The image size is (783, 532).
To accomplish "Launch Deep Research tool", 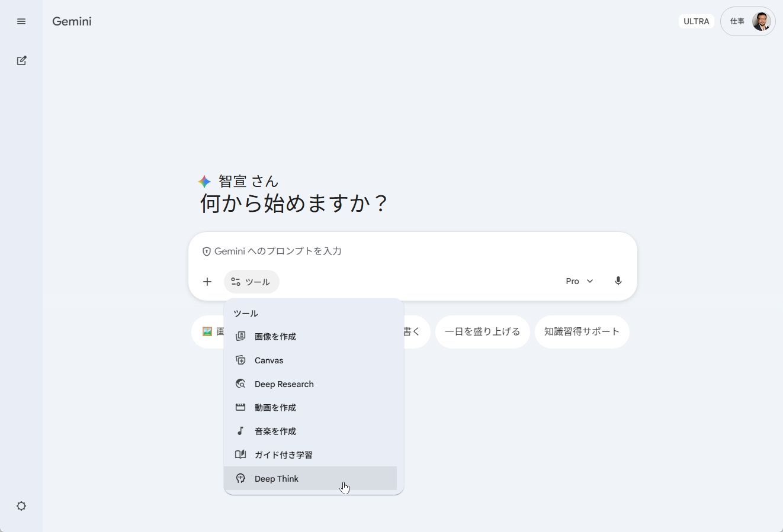I will pyautogui.click(x=284, y=384).
